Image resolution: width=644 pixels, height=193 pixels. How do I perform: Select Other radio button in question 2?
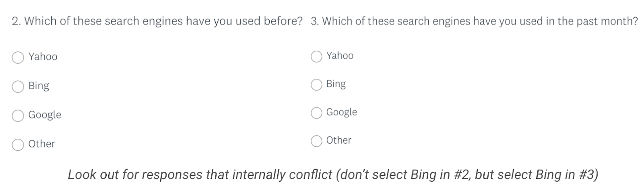(18, 144)
